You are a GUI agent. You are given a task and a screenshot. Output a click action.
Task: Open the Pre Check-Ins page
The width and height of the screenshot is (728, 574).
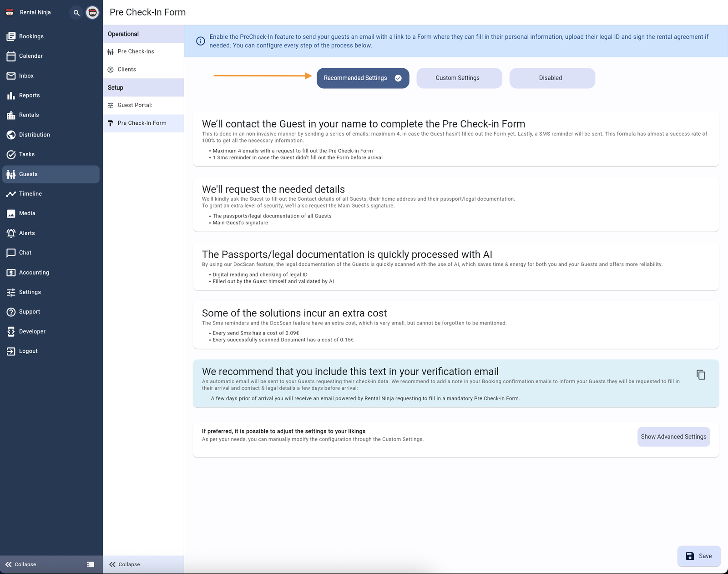click(x=136, y=51)
